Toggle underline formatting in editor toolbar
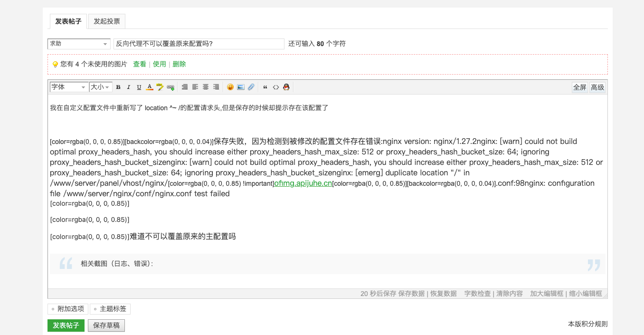The width and height of the screenshot is (644, 335). (139, 87)
